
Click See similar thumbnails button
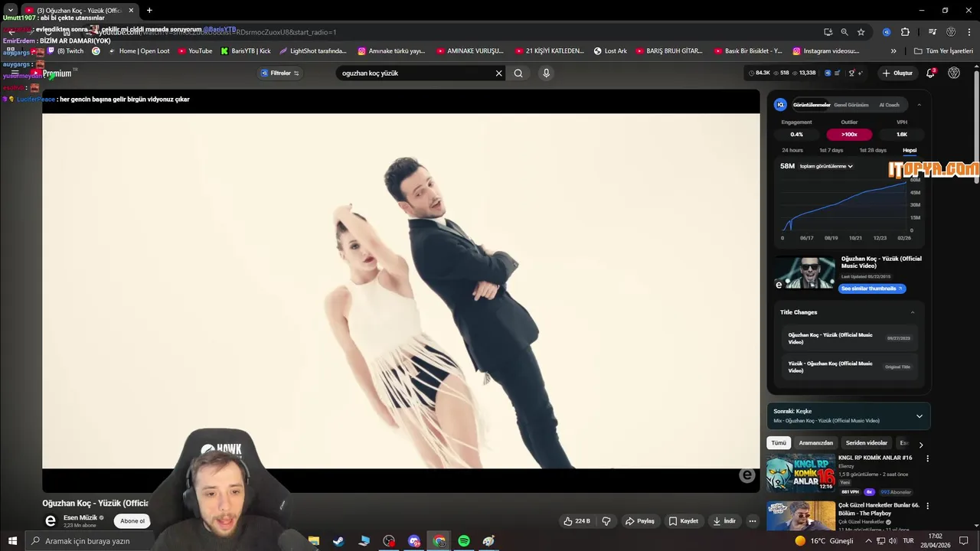[872, 289]
